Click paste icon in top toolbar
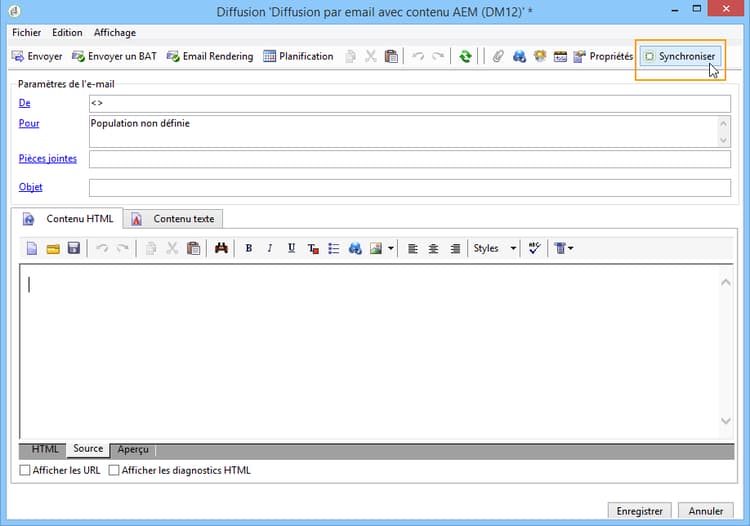Viewport: 750px width, 526px height. pos(391,56)
